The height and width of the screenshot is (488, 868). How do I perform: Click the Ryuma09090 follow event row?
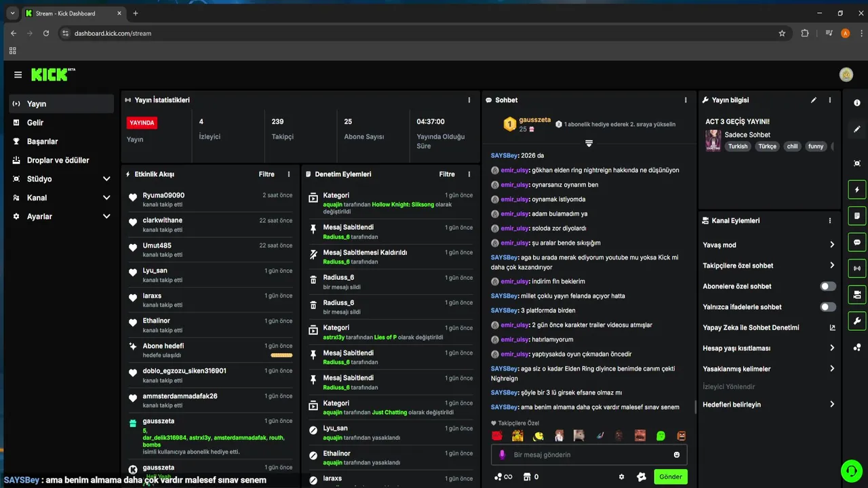click(x=210, y=199)
